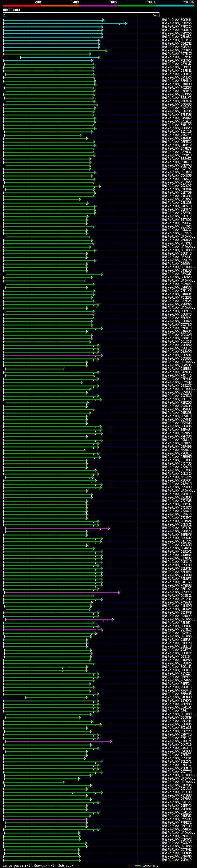
Task: Select UniRef100_B4VQ42 in the hit list
Action: (176, 118)
